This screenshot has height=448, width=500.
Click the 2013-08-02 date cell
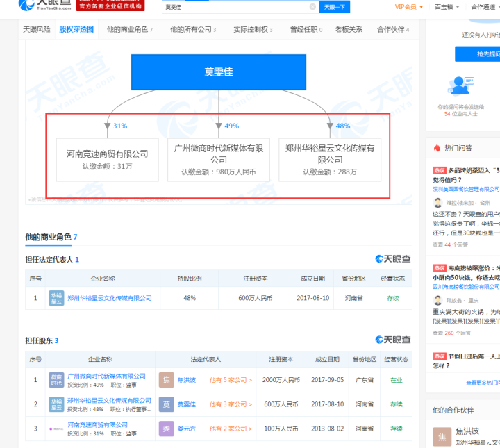328,429
